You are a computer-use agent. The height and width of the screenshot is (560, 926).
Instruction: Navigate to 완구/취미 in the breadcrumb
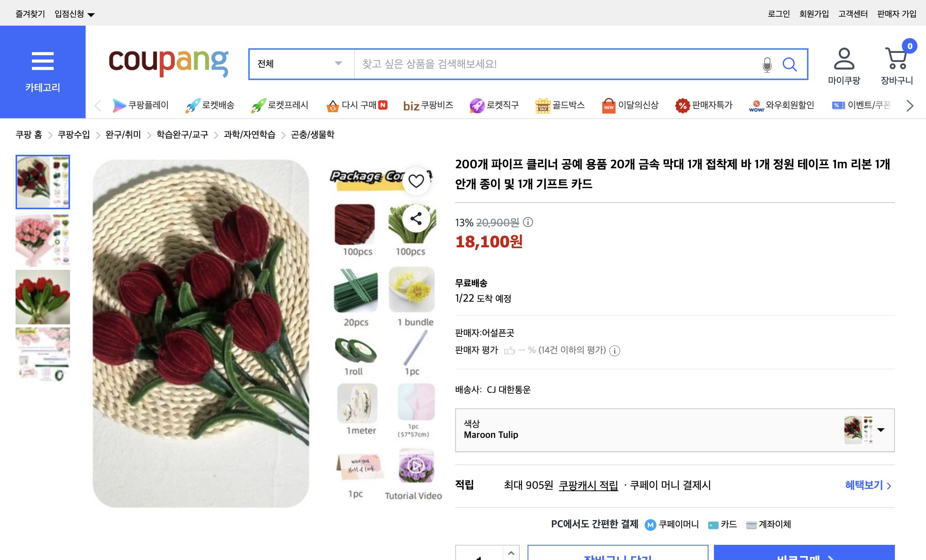[x=123, y=135]
